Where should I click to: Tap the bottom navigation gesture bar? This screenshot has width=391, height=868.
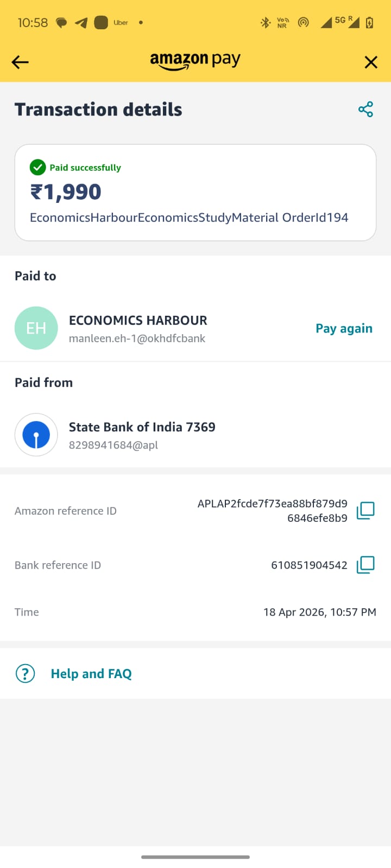pos(195,857)
